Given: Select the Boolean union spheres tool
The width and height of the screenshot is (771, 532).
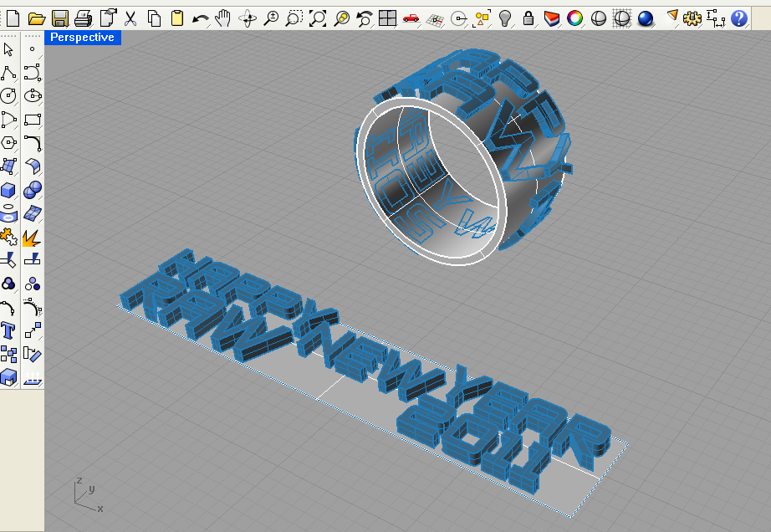Looking at the screenshot, I should [x=33, y=190].
